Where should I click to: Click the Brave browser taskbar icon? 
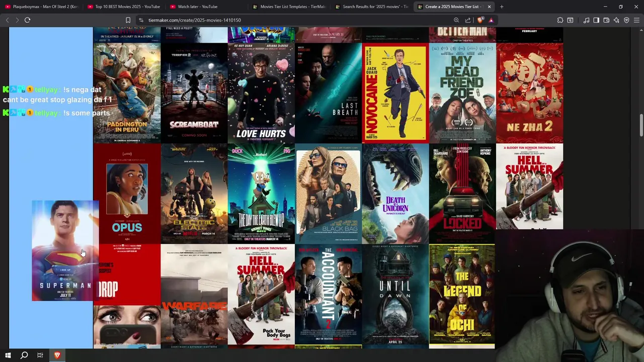tap(57, 355)
